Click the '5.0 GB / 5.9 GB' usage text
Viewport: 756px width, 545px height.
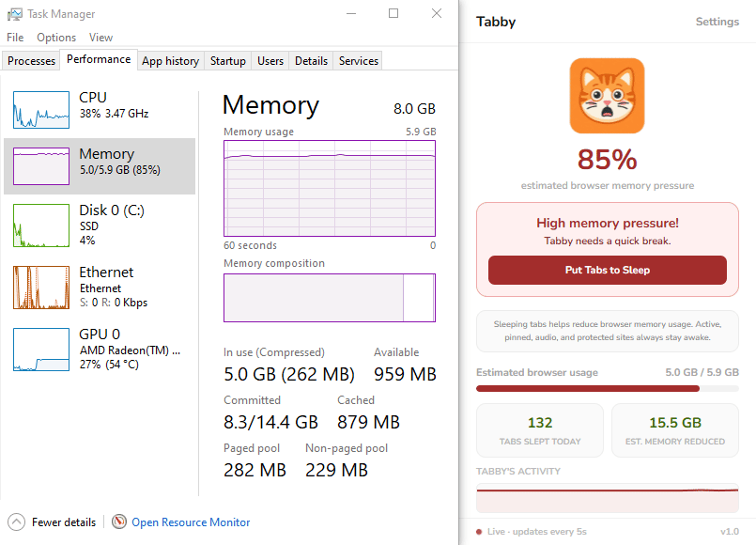702,372
